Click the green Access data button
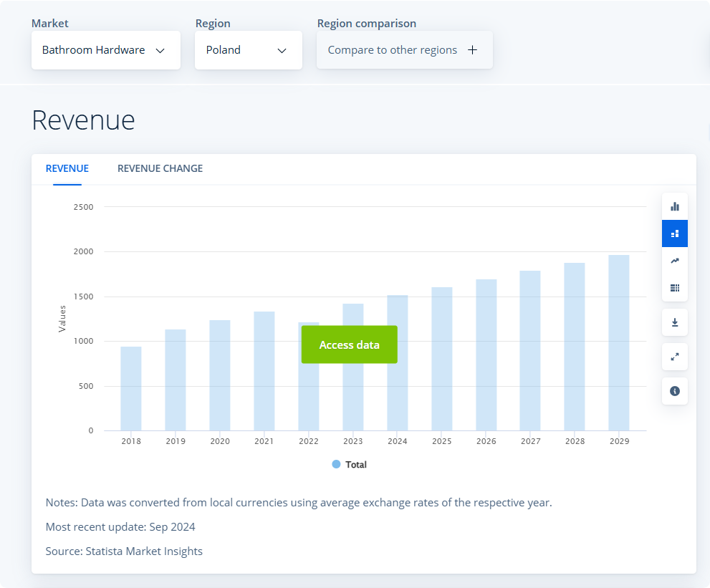 (x=349, y=344)
